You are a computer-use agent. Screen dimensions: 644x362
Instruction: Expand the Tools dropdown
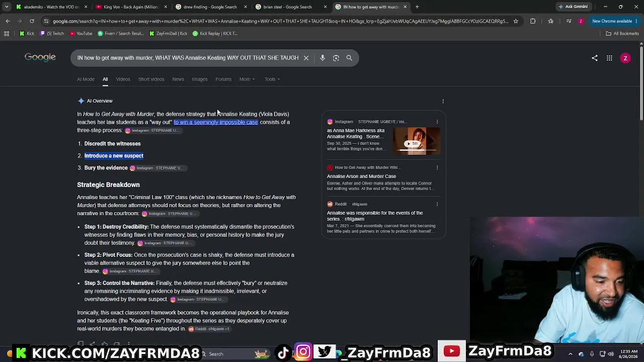[272, 79]
